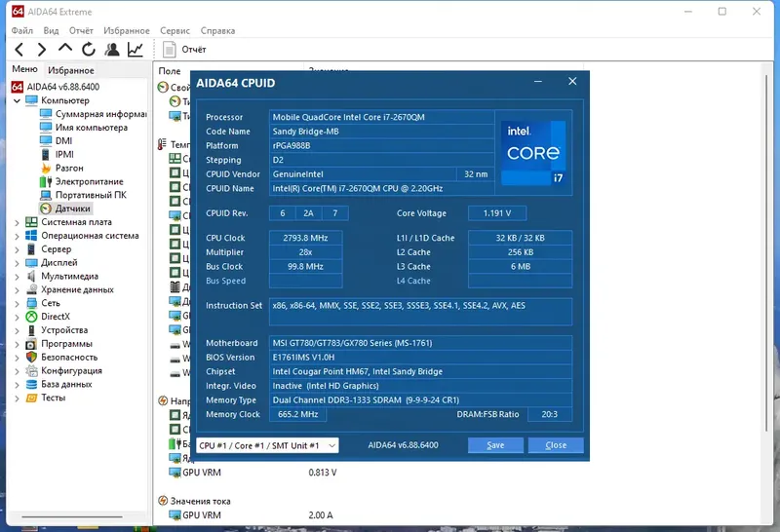The width and height of the screenshot is (780, 532).
Task: Click the DRAM:FSB Ratio 20:3 value
Action: [550, 414]
